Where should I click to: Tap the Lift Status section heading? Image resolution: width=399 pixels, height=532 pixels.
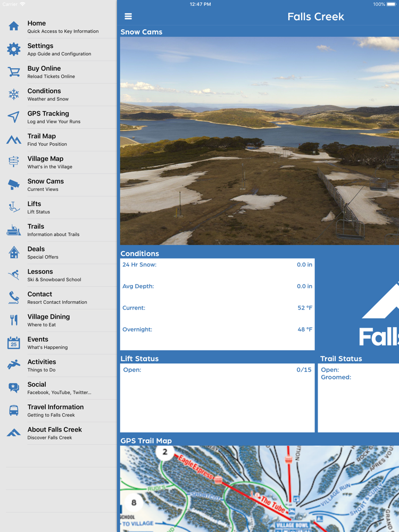tap(139, 359)
